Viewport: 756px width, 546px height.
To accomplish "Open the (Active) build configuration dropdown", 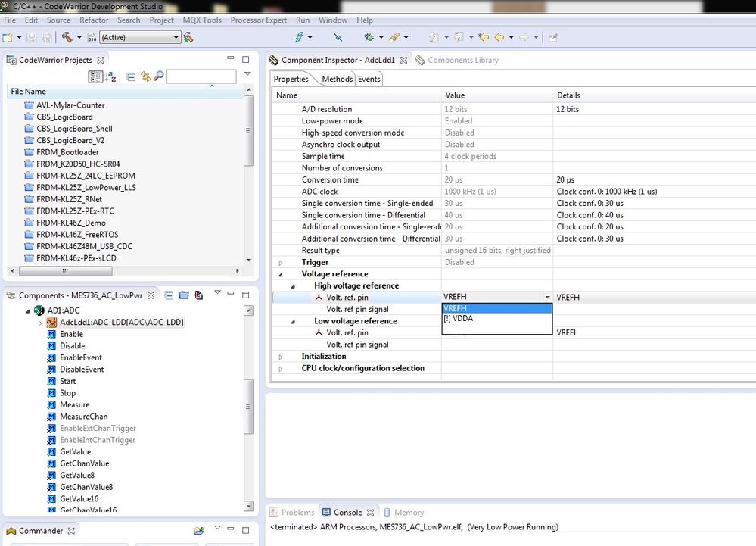I will click(140, 37).
